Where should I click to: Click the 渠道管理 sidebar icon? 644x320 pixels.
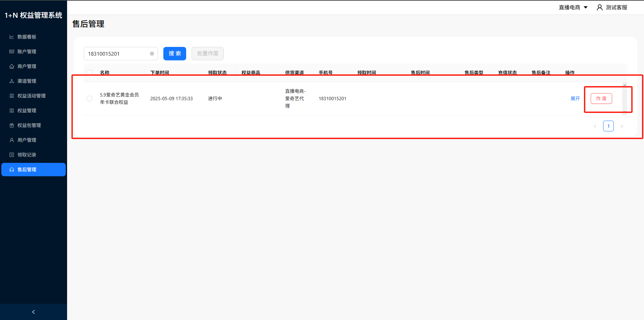click(x=12, y=81)
